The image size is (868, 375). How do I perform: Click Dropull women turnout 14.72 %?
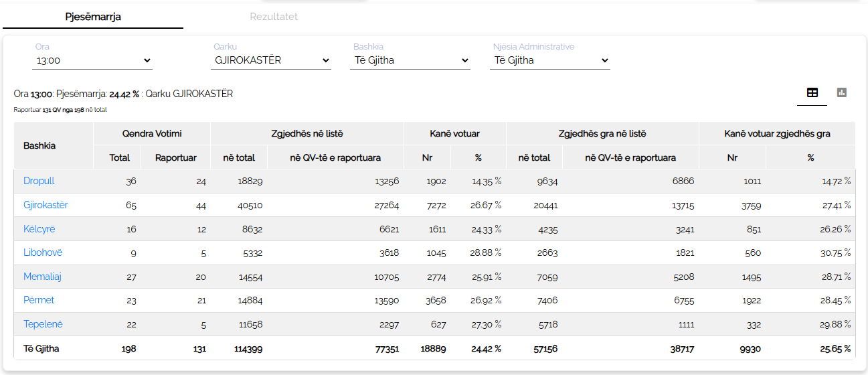coord(835,181)
